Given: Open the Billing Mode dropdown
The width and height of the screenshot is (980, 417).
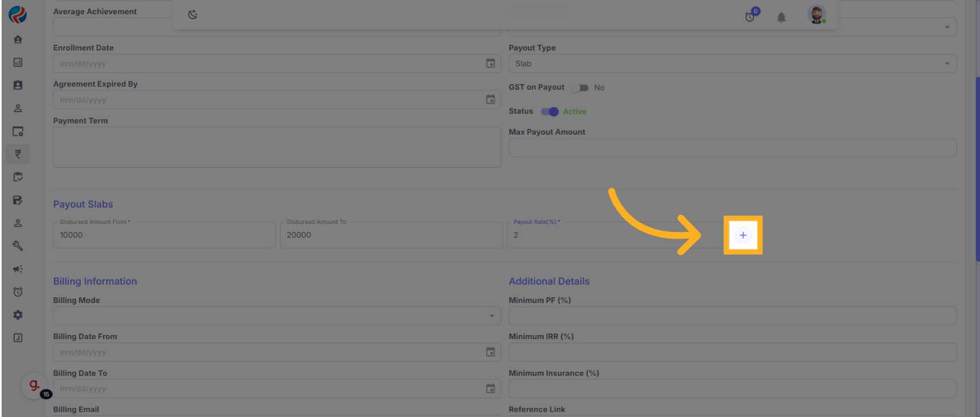Looking at the screenshot, I should [x=277, y=316].
